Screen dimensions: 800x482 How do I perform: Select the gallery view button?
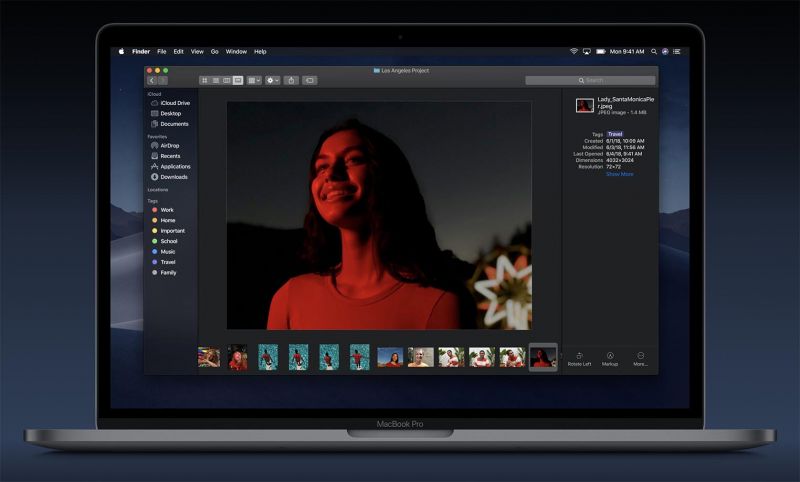(x=238, y=81)
